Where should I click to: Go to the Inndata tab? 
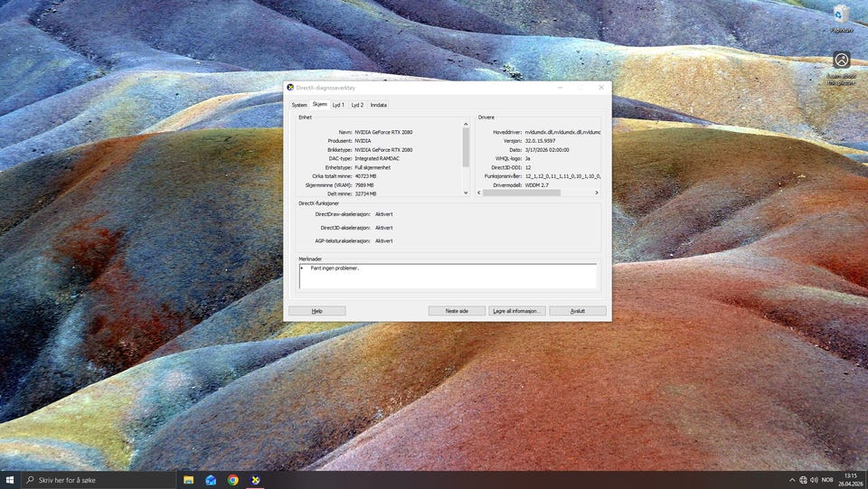coord(379,105)
